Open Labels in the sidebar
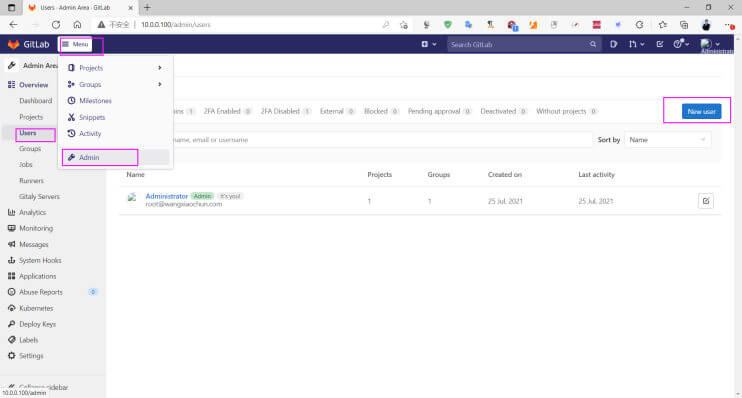The image size is (742, 398). pyautogui.click(x=28, y=340)
